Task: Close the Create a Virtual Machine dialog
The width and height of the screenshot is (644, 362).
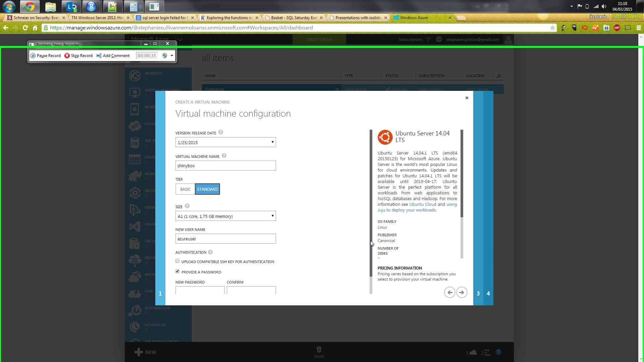Action: click(467, 98)
